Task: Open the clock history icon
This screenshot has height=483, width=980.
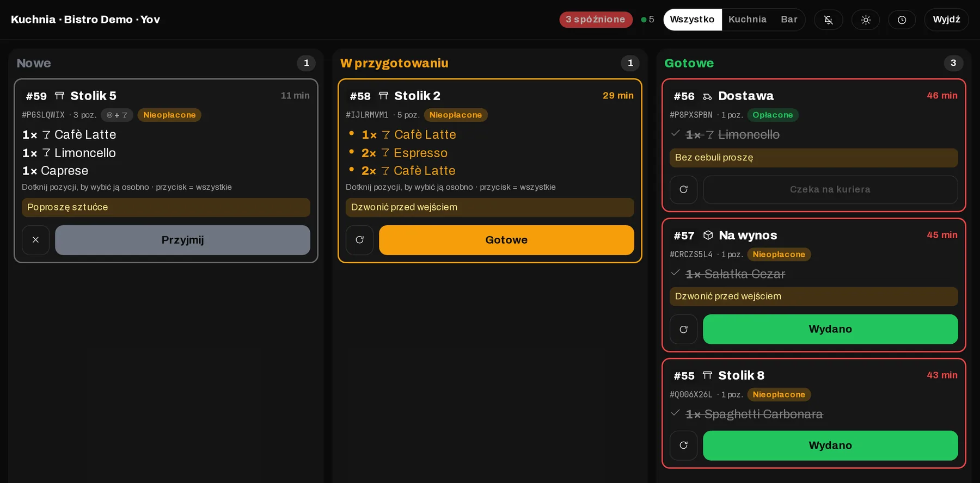Action: [902, 20]
